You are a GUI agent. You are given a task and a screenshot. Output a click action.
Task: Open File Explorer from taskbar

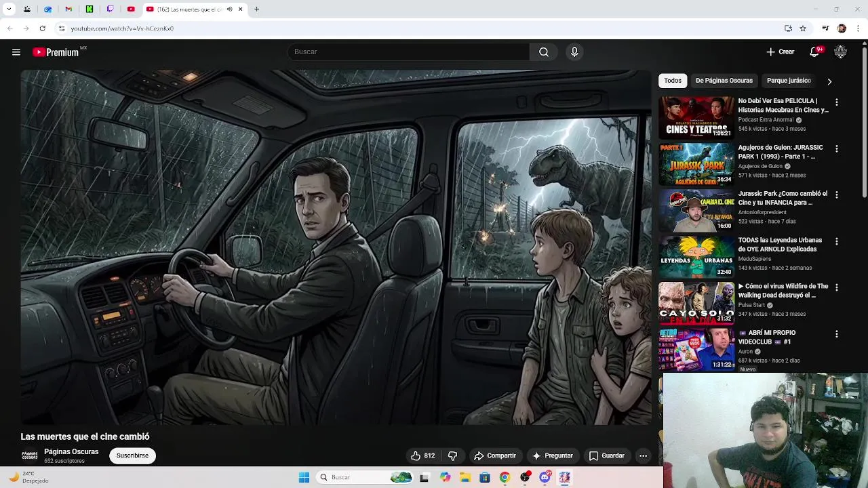click(465, 477)
